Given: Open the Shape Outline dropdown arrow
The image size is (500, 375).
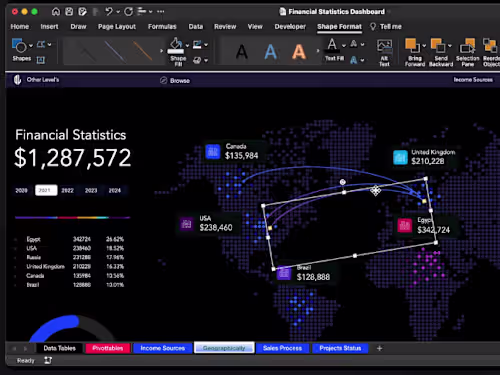Looking at the screenshot, I should 206,45.
